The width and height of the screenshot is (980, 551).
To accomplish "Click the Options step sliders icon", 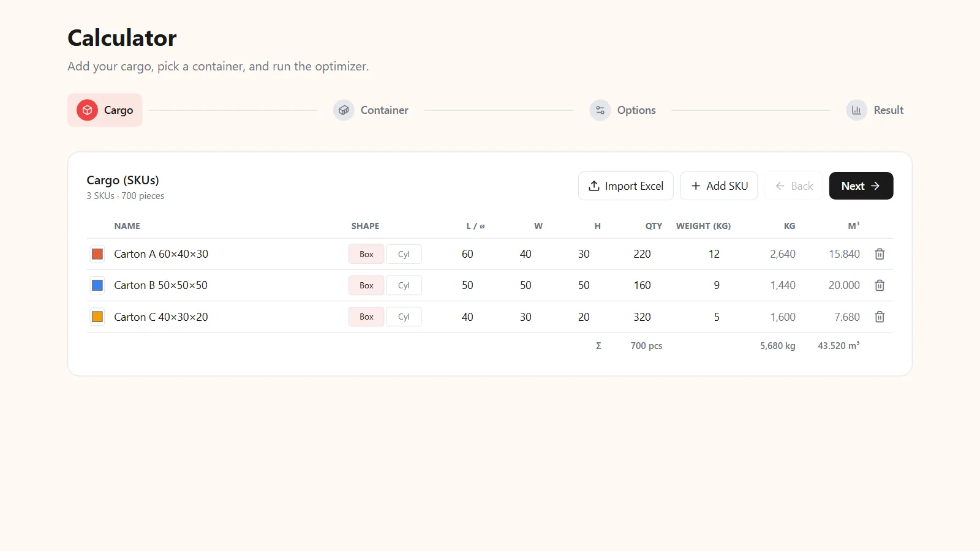I will pos(600,110).
